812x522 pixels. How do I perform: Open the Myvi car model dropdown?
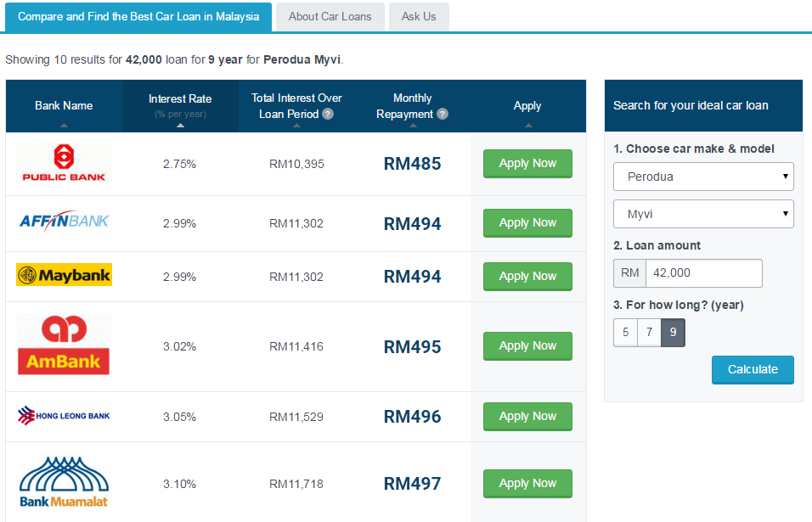(703, 214)
